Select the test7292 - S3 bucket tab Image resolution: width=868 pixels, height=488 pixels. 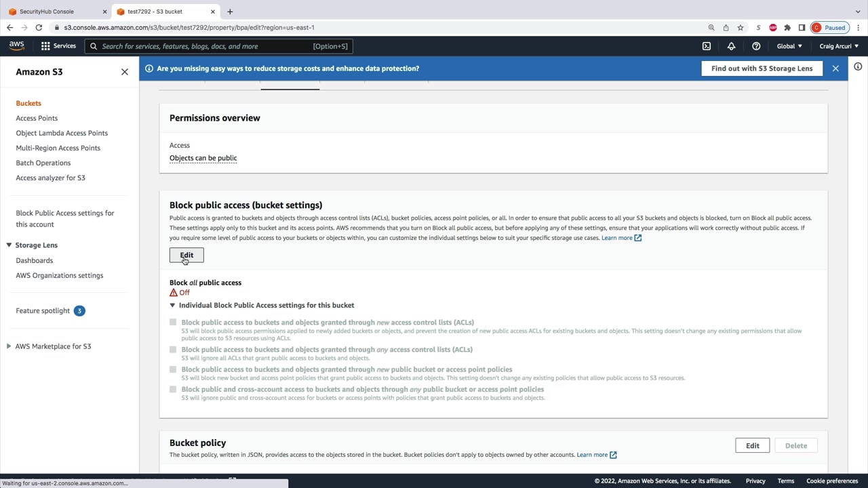click(166, 12)
